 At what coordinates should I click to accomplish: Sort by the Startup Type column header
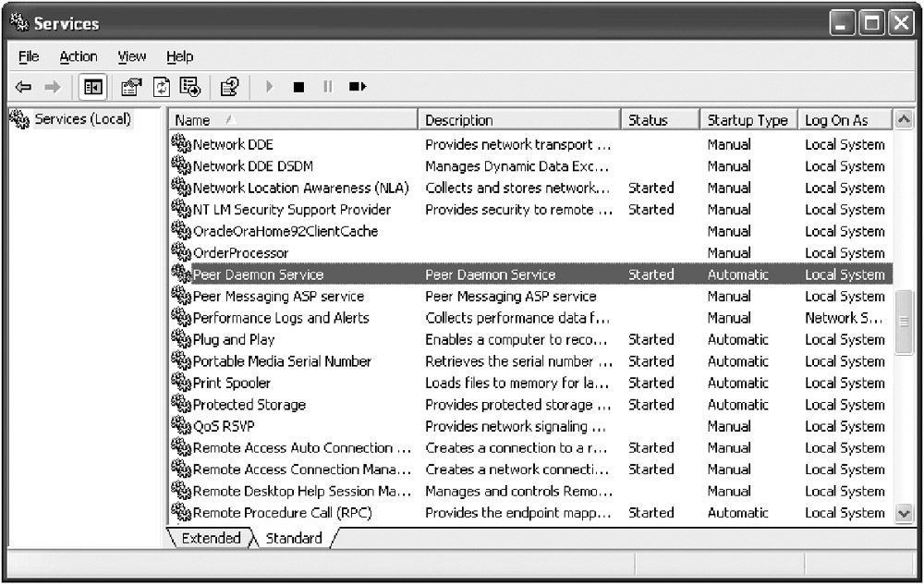click(747, 120)
